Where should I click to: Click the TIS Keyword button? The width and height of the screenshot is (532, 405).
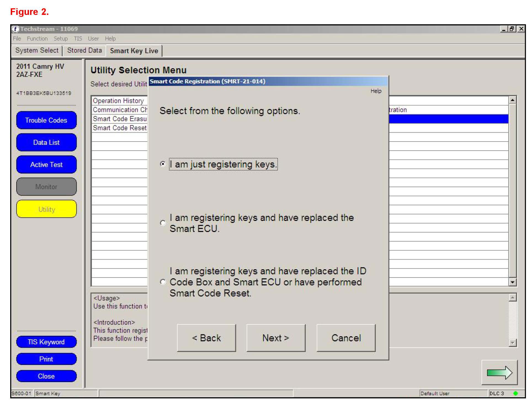46,342
